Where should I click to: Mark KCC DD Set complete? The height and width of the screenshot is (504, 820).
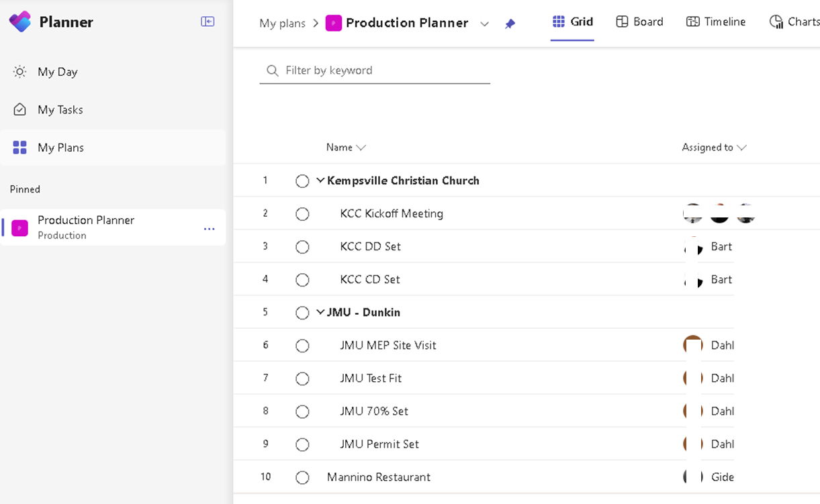click(302, 247)
